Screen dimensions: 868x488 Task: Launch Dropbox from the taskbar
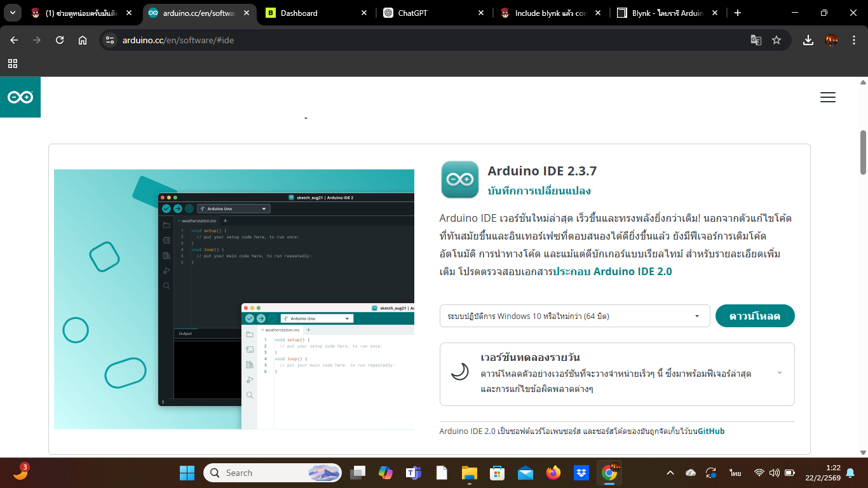[x=581, y=473]
